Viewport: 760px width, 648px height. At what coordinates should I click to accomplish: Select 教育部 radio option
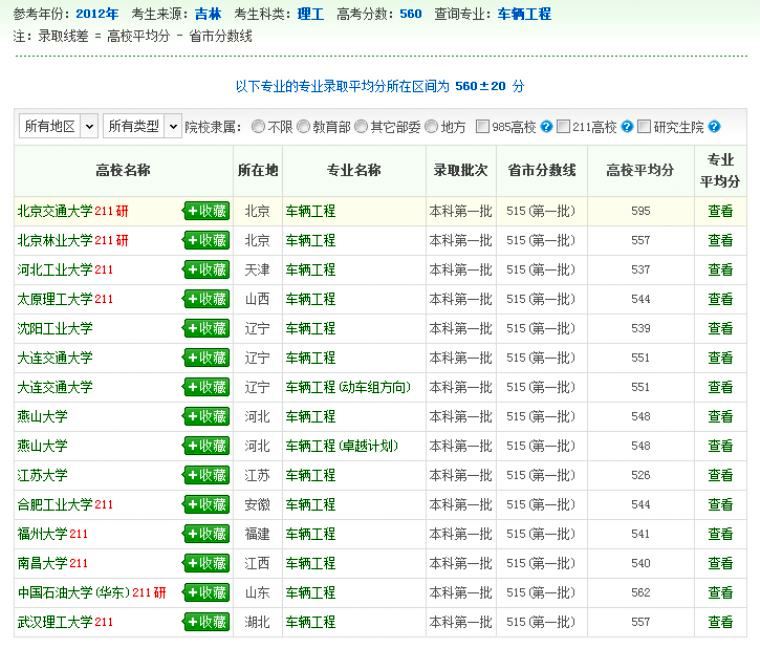(x=303, y=126)
